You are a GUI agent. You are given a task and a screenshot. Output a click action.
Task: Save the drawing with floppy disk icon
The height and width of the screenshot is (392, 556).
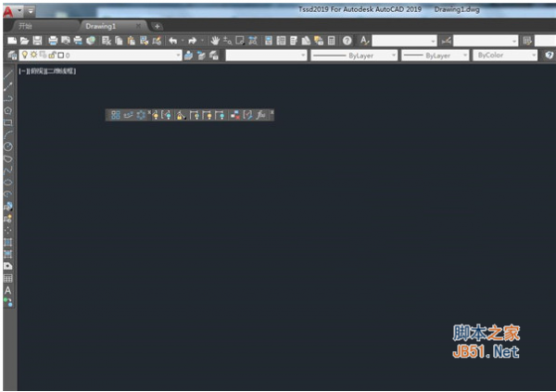coord(37,41)
